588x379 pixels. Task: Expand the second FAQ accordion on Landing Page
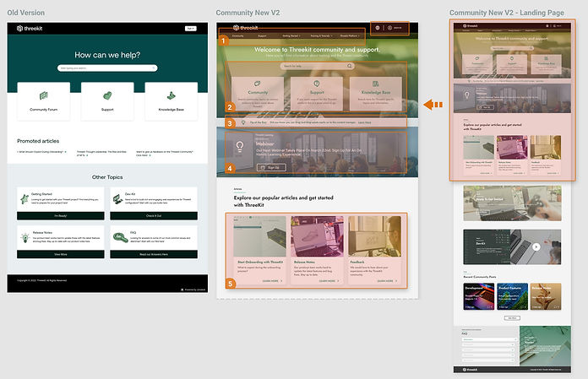(490, 344)
